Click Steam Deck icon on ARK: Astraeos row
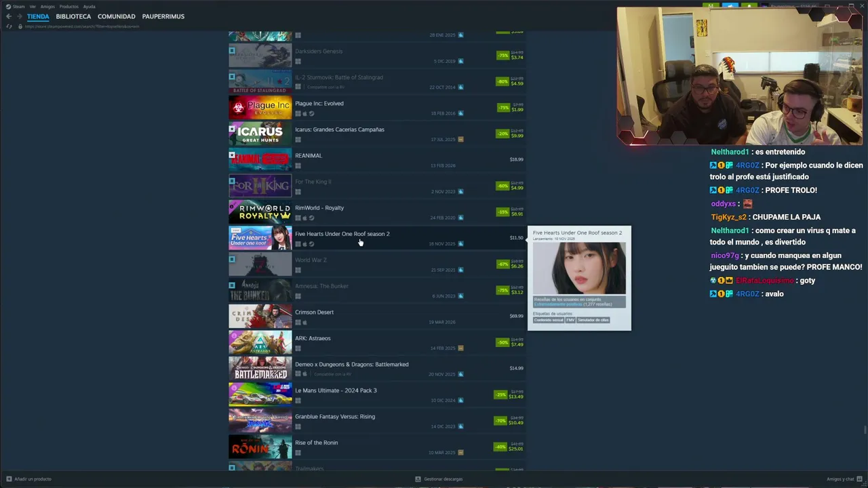The height and width of the screenshot is (488, 868). coord(460,348)
